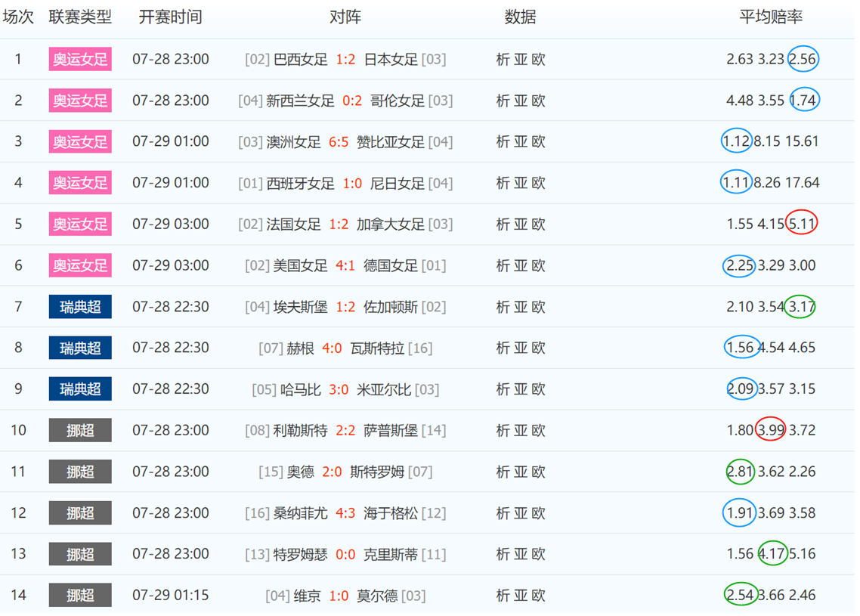
Task: Open 欧 odds link for 巴西女足 match
Action: tap(539, 59)
